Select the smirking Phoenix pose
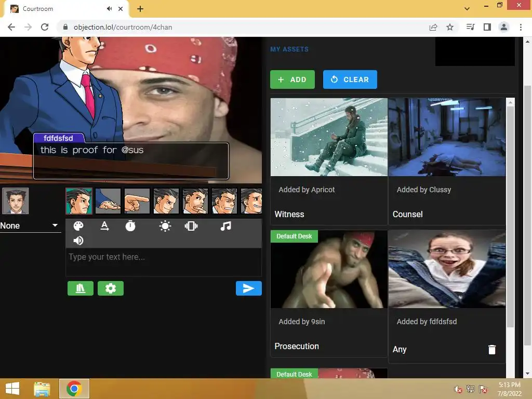 (x=166, y=201)
